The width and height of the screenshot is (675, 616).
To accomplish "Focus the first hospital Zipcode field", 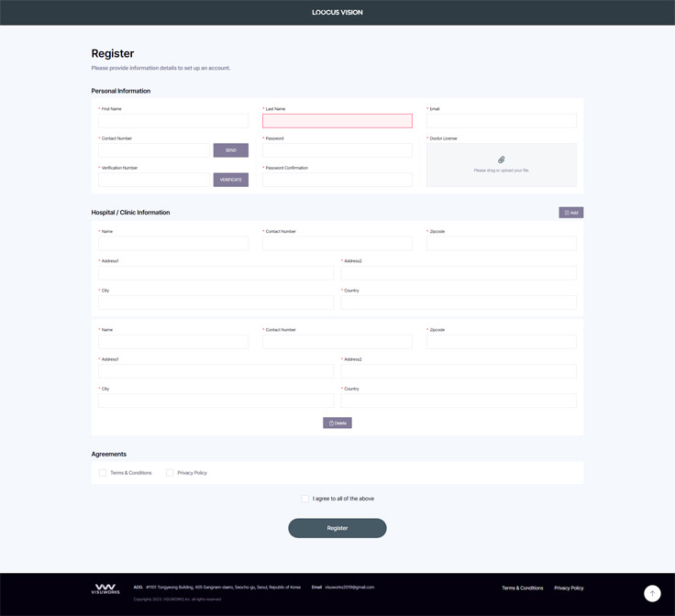I will (501, 244).
